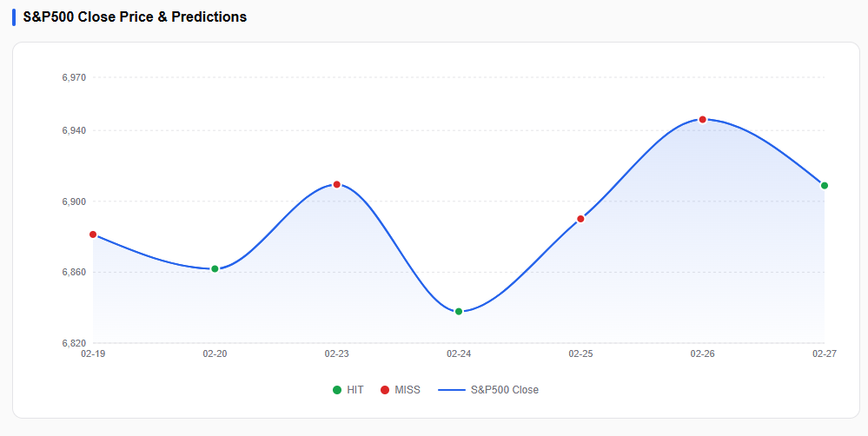
Task: Click the red peak data point at 02-26
Action: click(703, 120)
